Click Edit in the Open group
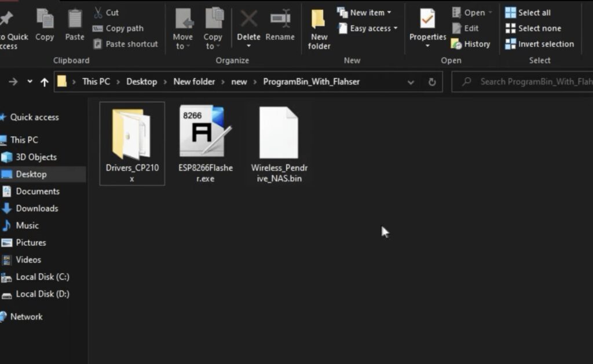Image resolution: width=593 pixels, height=364 pixels. 465,28
